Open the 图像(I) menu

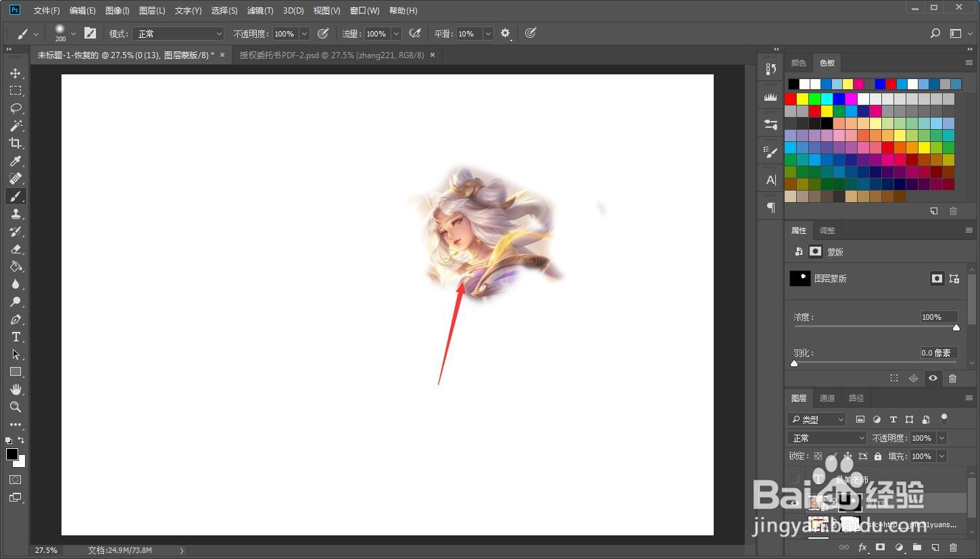tap(117, 11)
